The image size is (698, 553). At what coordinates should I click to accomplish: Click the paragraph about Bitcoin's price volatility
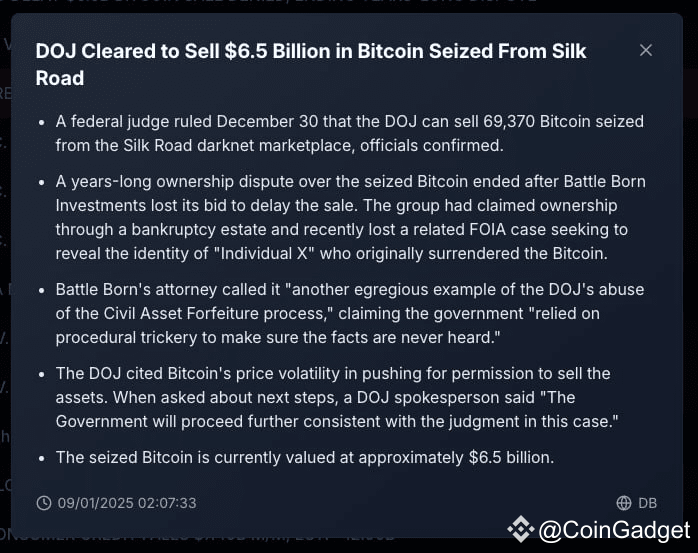[x=337, y=397]
